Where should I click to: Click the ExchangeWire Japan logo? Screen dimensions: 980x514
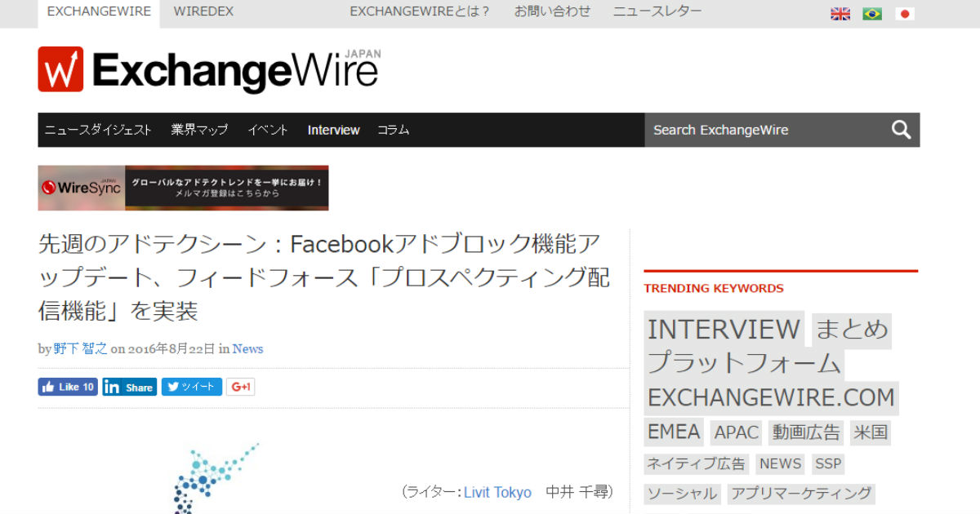pyautogui.click(x=209, y=69)
